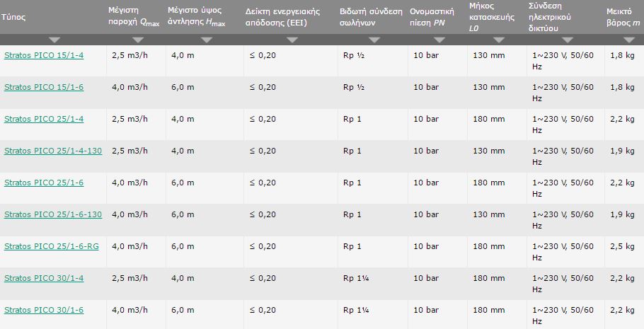Click the Μέγιστο ύψος άντλησης Hmax arrow
This screenshot has height=329, width=644.
coord(207,40)
